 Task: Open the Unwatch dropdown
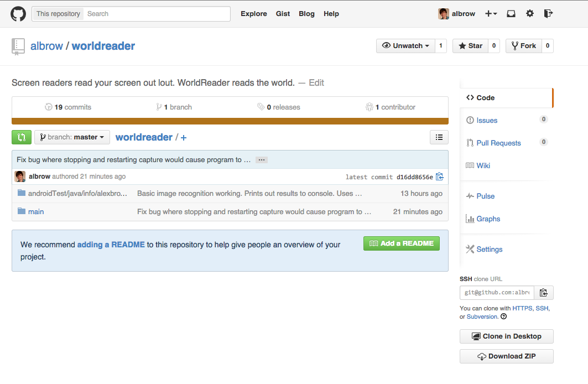(405, 46)
